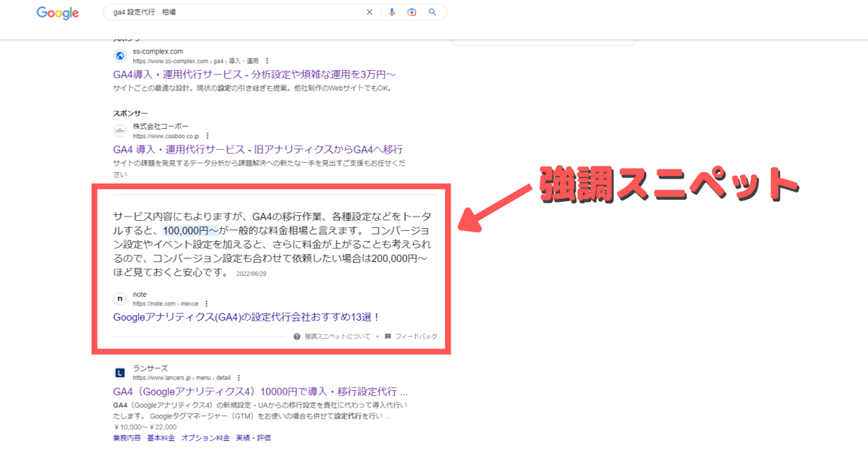Image resolution: width=868 pixels, height=451 pixels.
Task: Open '強調スニペットについて' link
Action: click(x=337, y=337)
